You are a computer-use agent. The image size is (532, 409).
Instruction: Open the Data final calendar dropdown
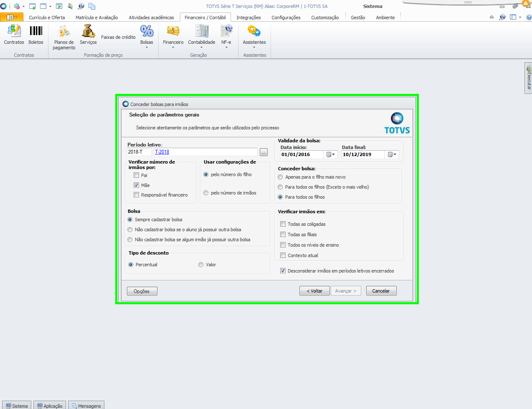392,155
